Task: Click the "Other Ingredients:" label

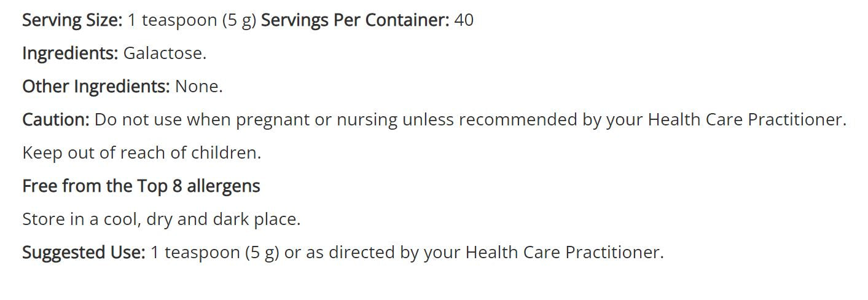Action: click(96, 87)
